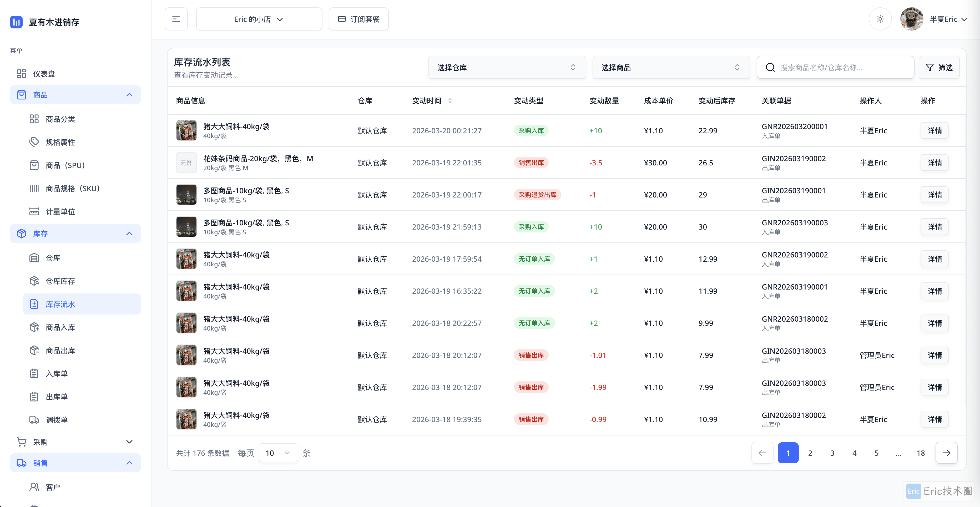Click the search magnifier icon

[x=770, y=68]
